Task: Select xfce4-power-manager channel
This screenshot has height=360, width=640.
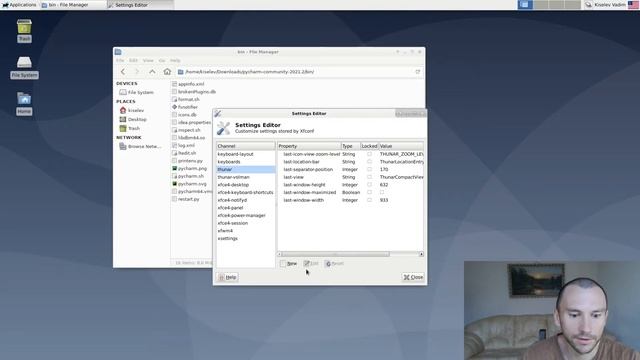Action: pyautogui.click(x=246, y=215)
